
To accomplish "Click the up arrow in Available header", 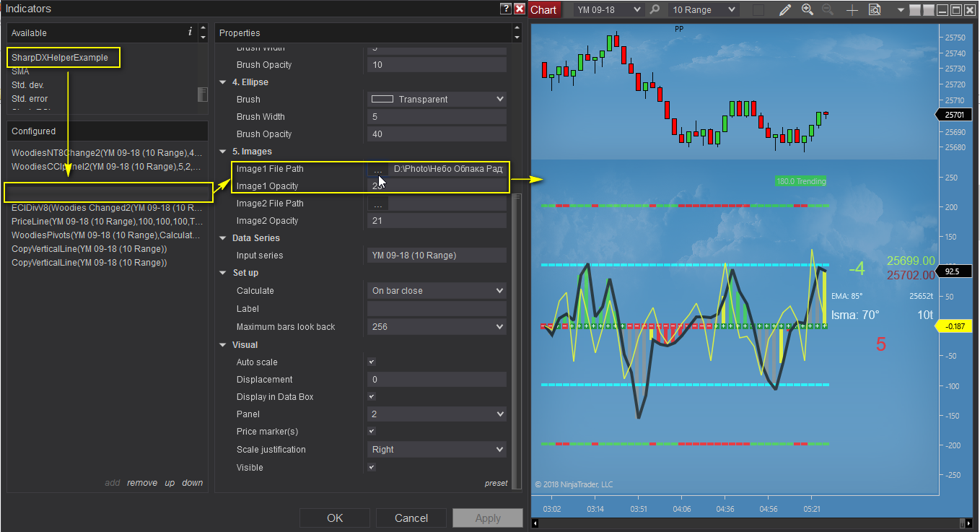I will 203,28.
